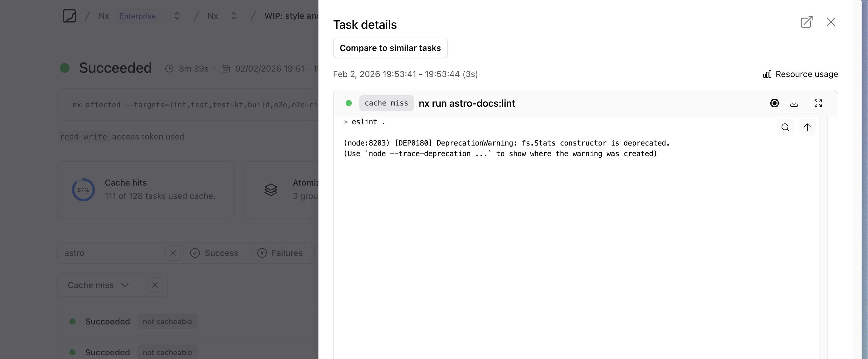Open the Nx Cloud home logo
This screenshot has height=359, width=868.
(x=69, y=15)
